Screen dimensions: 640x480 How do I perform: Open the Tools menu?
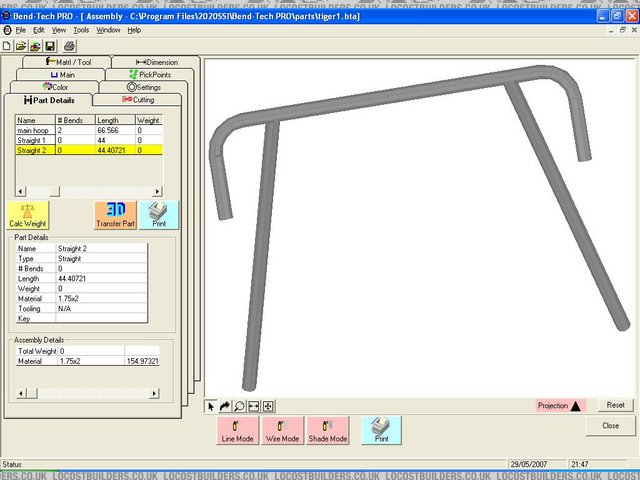[81, 30]
